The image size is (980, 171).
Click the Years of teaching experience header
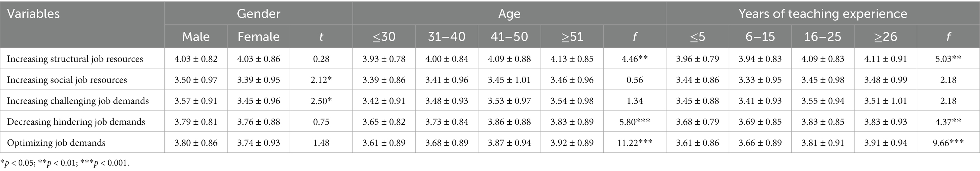coord(823,14)
